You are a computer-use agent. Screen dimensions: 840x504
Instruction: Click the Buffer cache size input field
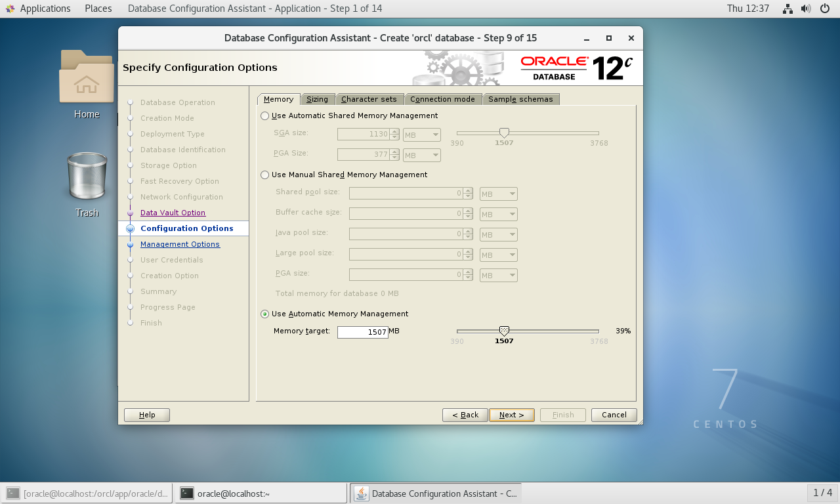pyautogui.click(x=406, y=214)
